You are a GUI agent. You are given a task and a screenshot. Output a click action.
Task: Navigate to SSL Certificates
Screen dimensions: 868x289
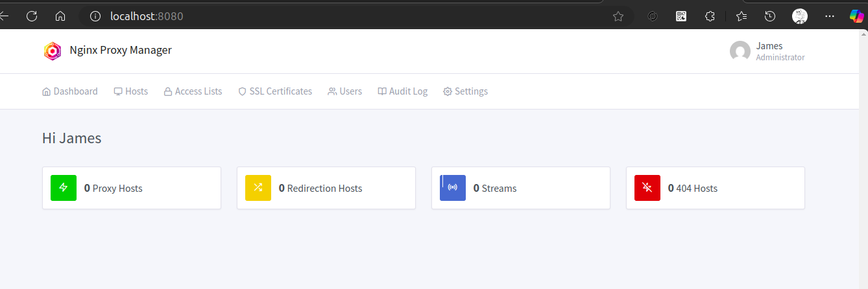[275, 91]
